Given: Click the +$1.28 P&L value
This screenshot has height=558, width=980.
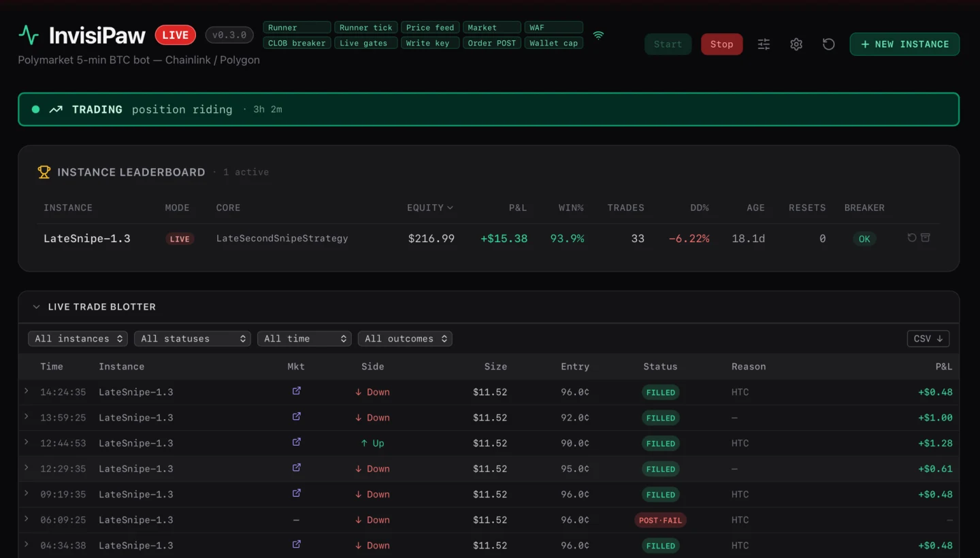Looking at the screenshot, I should (x=935, y=443).
